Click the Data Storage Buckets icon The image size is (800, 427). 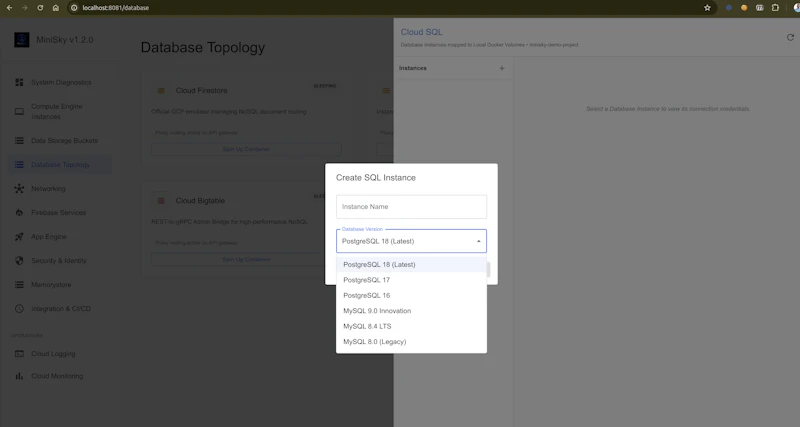[19, 140]
